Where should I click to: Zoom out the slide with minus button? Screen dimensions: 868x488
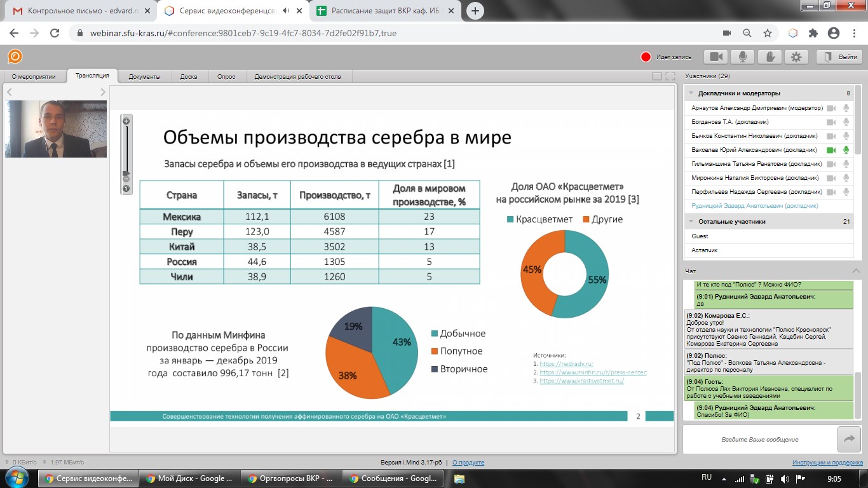coord(126,179)
